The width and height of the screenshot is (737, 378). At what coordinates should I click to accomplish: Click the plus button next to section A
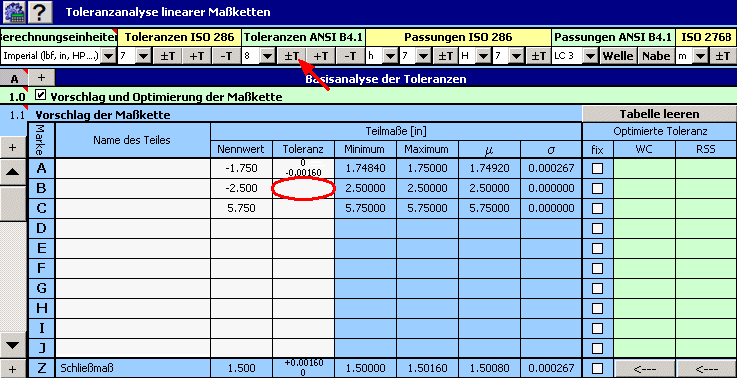41,78
